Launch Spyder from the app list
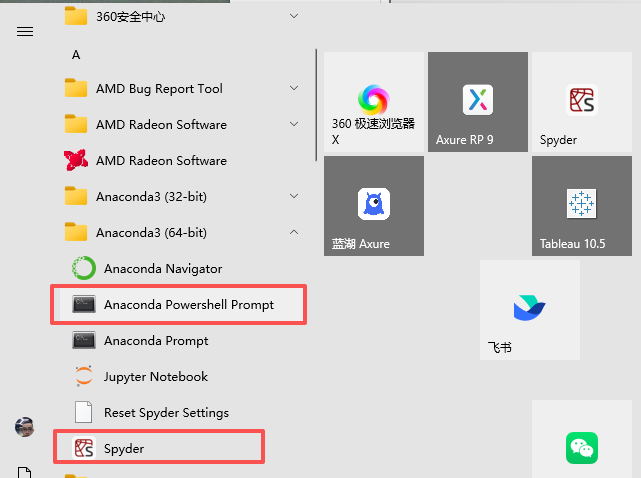 (124, 449)
